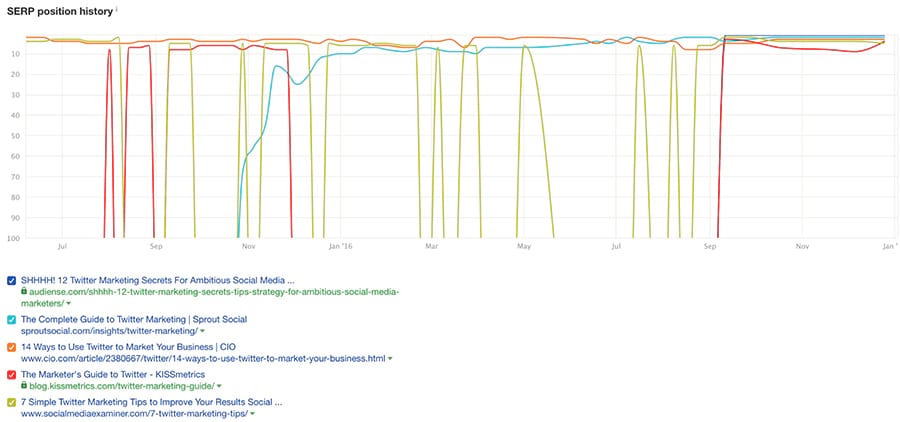Open the dropdown arrow after the sproutsocial.com URL

click(x=201, y=331)
